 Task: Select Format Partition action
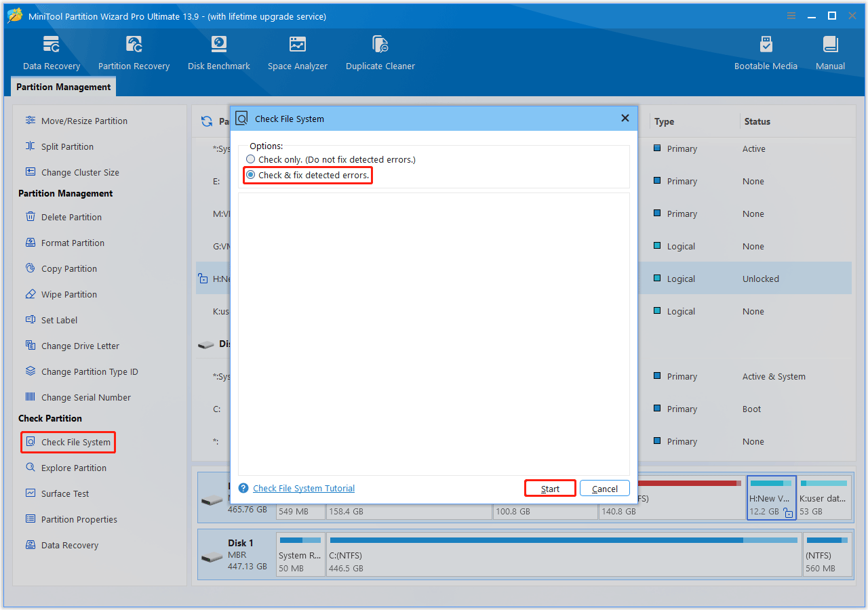(73, 243)
